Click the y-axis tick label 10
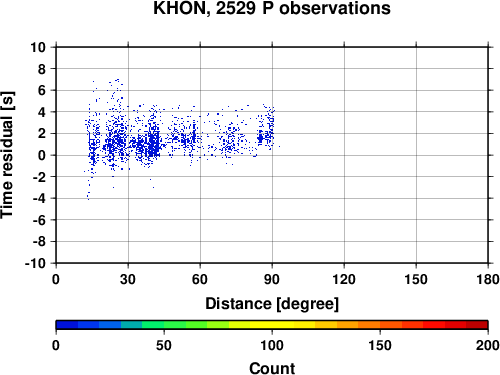The height and width of the screenshot is (375, 500). [38, 47]
